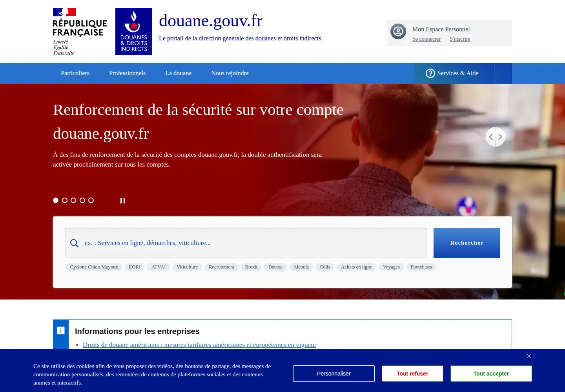Close the cookie banner with the X
The width and height of the screenshot is (565, 392).
click(x=529, y=356)
